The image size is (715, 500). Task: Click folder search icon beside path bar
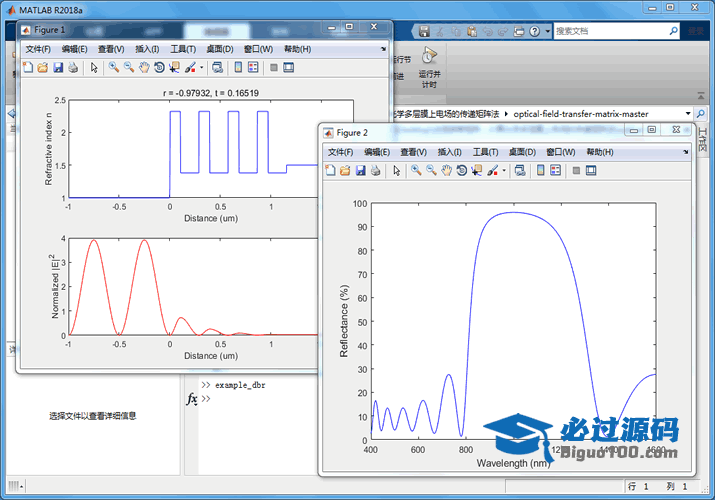(x=700, y=113)
